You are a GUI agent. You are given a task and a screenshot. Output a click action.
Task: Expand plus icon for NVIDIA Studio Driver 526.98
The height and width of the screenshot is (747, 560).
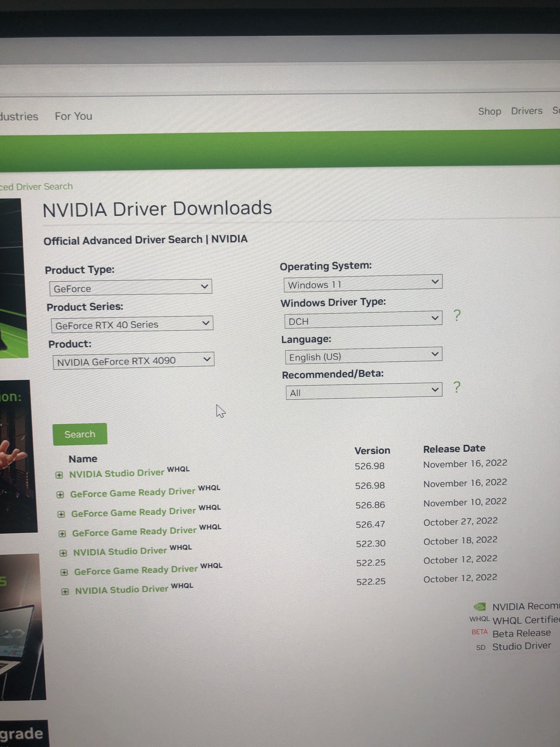pos(59,475)
